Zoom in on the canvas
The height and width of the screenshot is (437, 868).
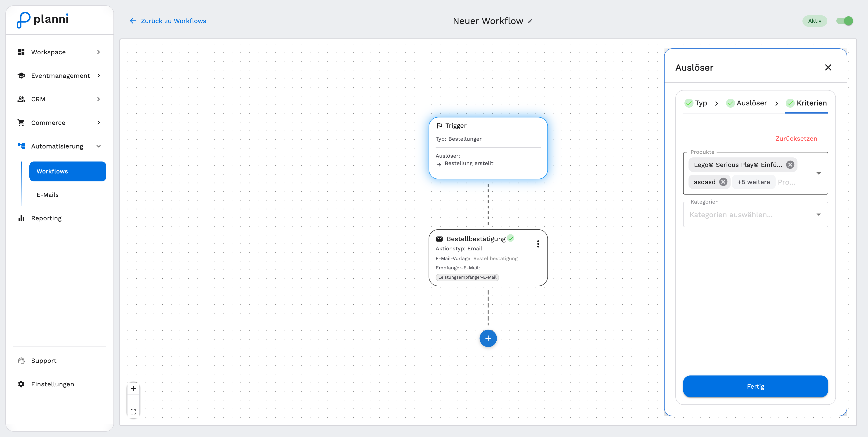(133, 388)
